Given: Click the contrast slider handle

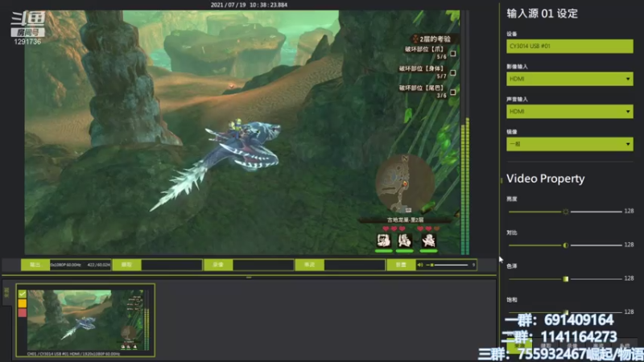Looking at the screenshot, I should pyautogui.click(x=566, y=245).
